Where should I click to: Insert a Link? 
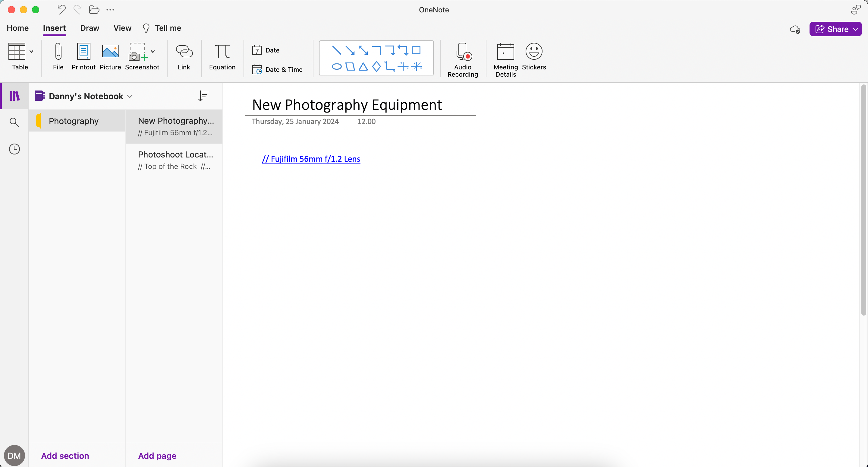184,58
